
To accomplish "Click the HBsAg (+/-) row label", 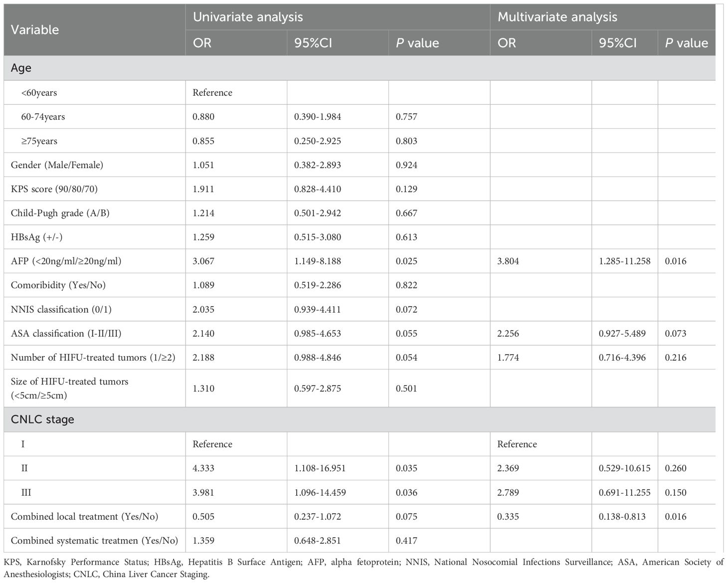I will click(x=37, y=237).
